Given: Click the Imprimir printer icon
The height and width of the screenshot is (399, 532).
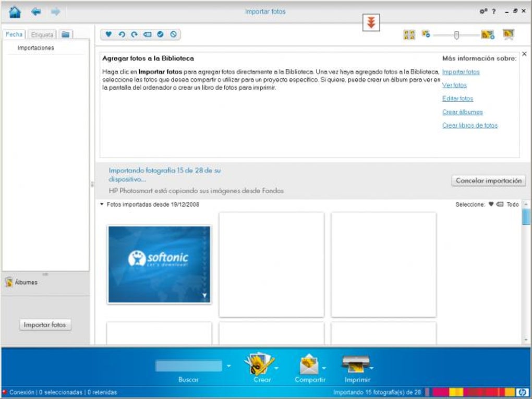Looking at the screenshot, I should click(x=355, y=364).
